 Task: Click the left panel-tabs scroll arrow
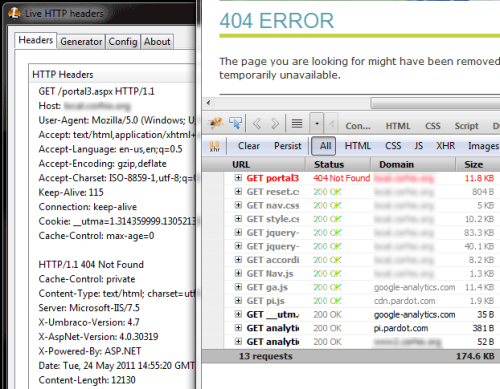(332, 124)
